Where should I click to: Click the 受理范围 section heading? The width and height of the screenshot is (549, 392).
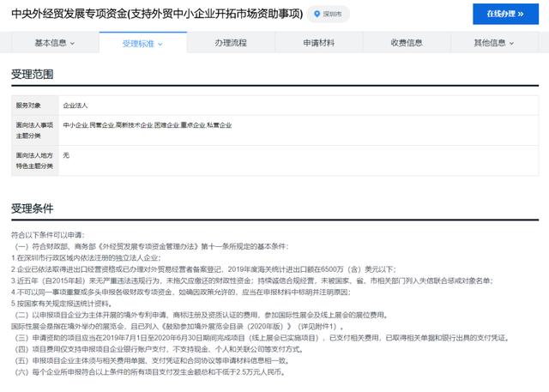pyautogui.click(x=33, y=75)
